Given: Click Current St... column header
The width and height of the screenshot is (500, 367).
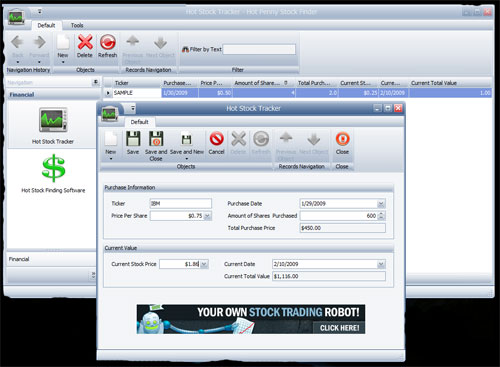Looking at the screenshot, I should [358, 83].
